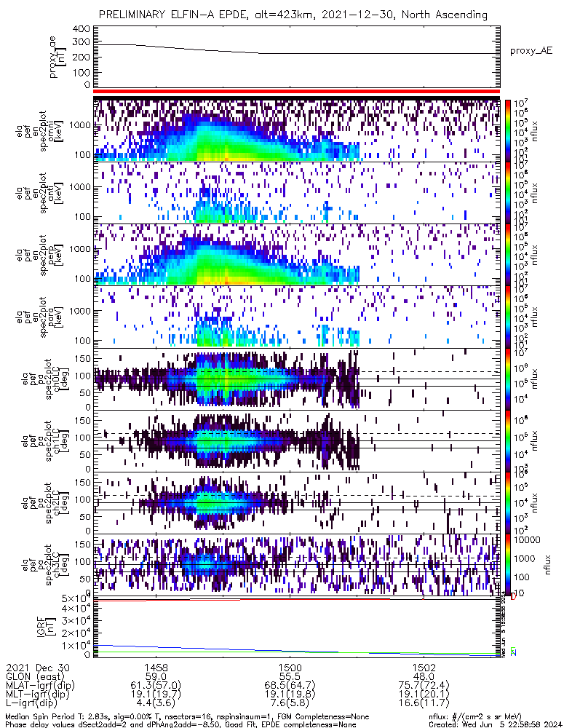Viewport: 564px width, 728px height.
Task: Open the omni energy spectrogram panel
Action: 297,130
